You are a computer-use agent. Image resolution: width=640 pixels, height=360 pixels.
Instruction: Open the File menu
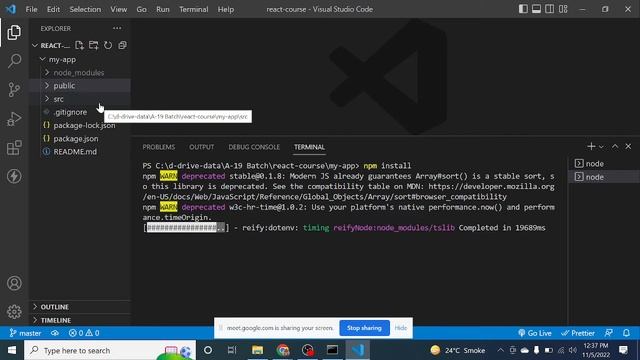(x=31, y=9)
